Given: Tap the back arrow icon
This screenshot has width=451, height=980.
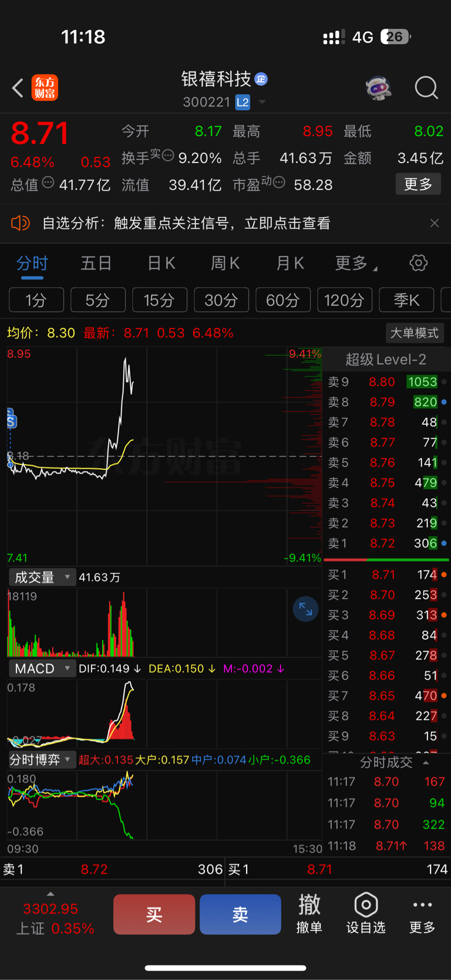Looking at the screenshot, I should point(18,88).
